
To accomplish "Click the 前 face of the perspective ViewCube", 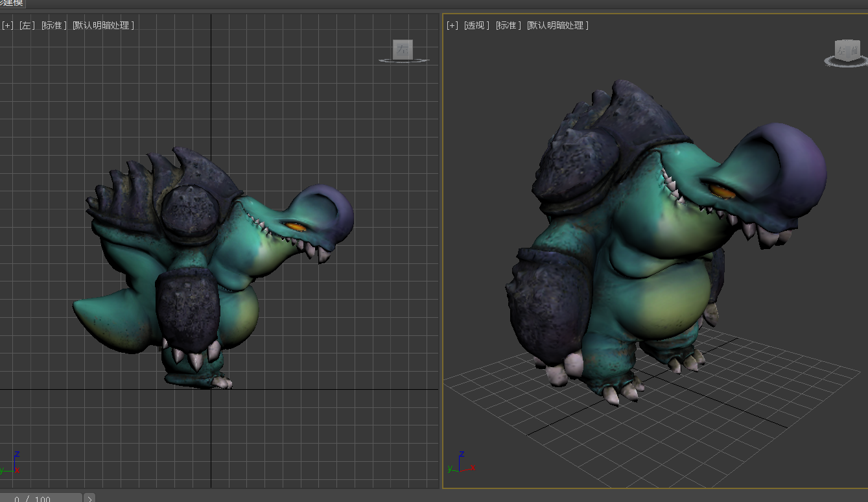I will pos(853,51).
